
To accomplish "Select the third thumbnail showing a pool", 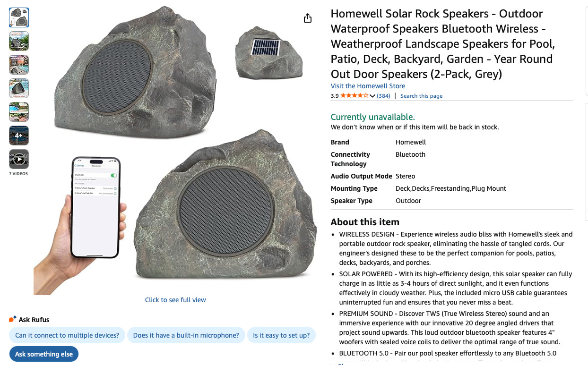I will (19, 65).
